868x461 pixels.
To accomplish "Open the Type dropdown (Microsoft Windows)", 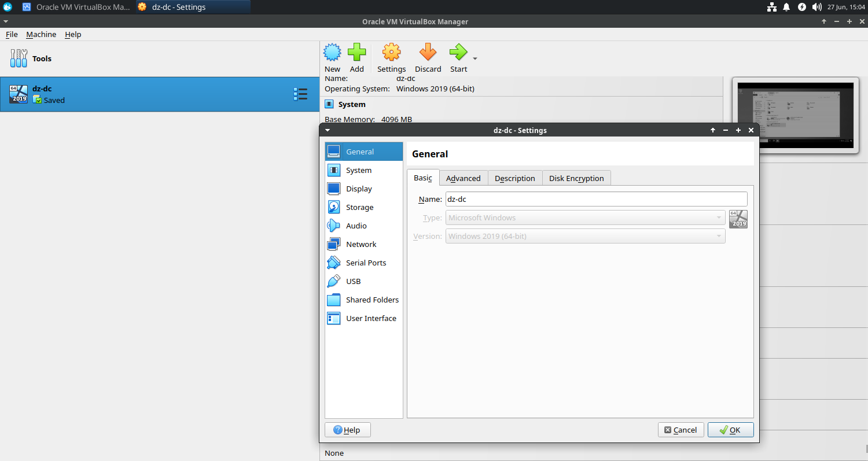I will click(x=585, y=217).
